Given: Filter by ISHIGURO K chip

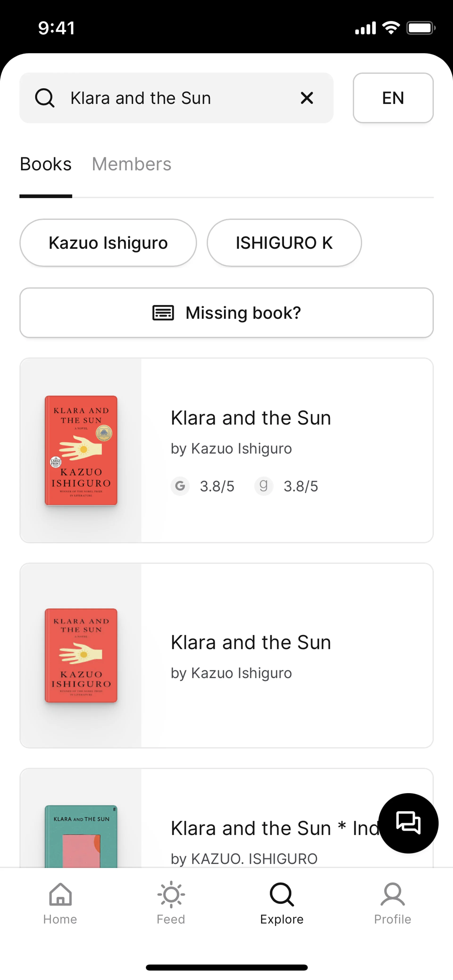Looking at the screenshot, I should tap(284, 243).
